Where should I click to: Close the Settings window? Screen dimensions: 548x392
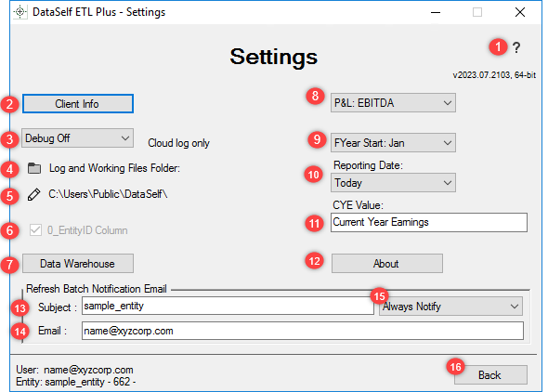[520, 12]
